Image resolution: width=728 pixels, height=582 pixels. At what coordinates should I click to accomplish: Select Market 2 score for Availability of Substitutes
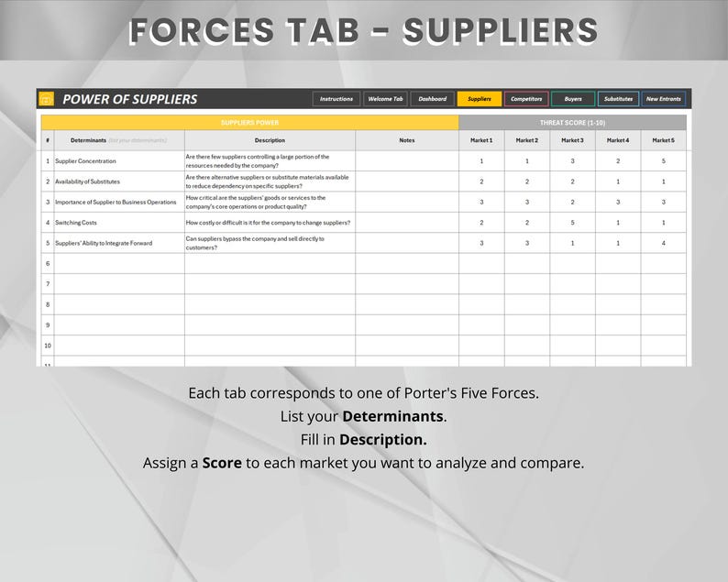(527, 181)
